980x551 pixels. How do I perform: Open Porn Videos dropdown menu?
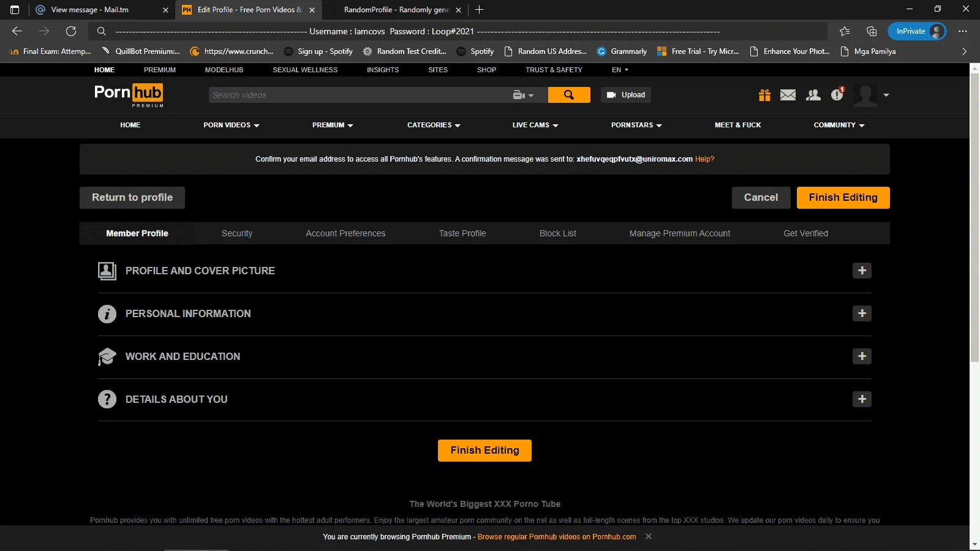point(232,125)
